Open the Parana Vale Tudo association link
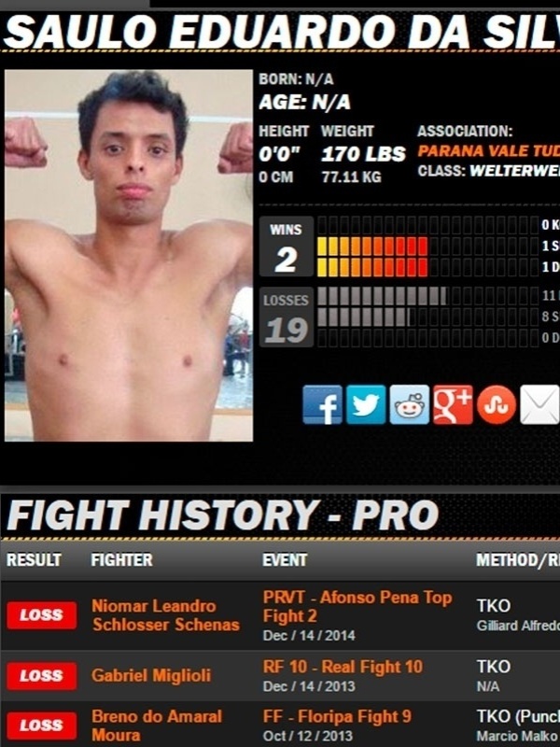 point(488,151)
